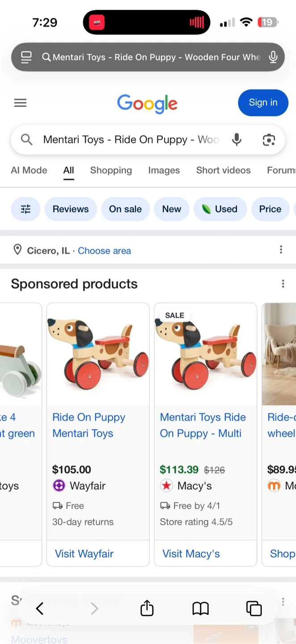Tap microphone in Google search box
Viewport: 296px width, 644px height.
(x=237, y=140)
